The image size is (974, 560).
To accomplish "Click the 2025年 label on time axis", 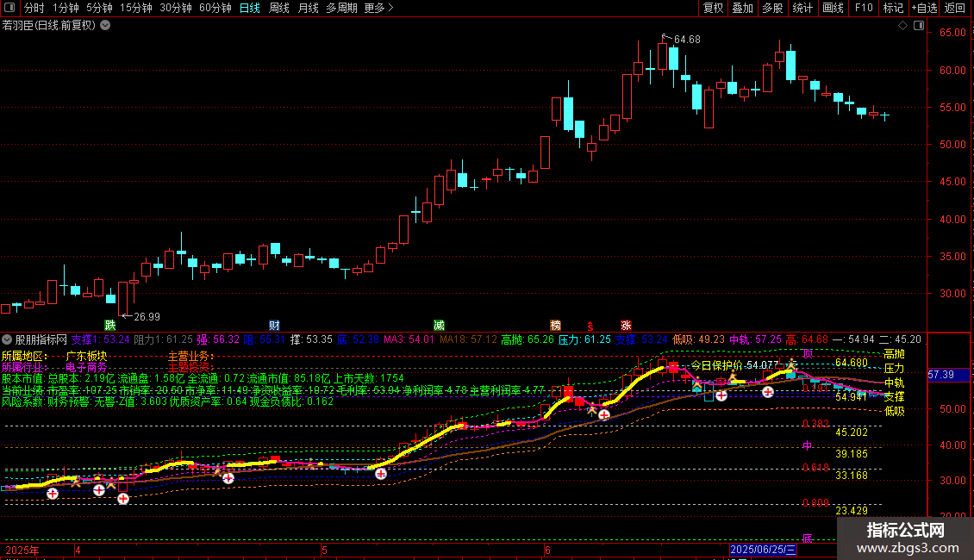I will (22, 550).
